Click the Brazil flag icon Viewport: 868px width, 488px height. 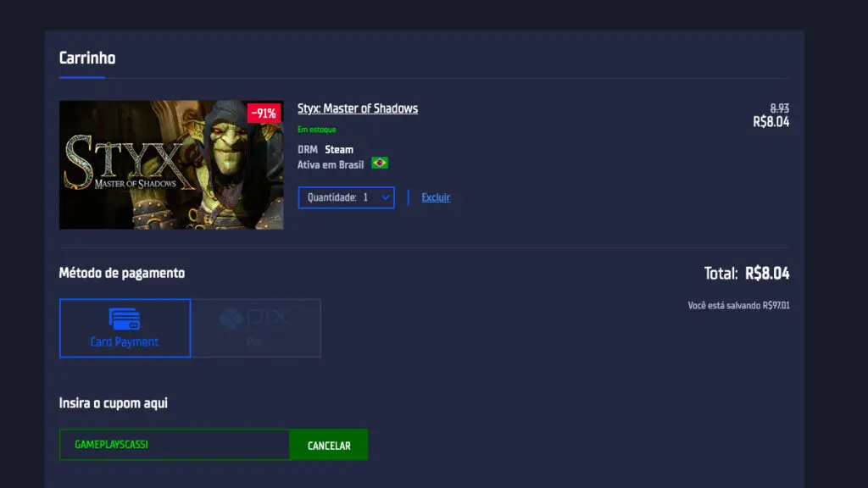click(x=379, y=164)
